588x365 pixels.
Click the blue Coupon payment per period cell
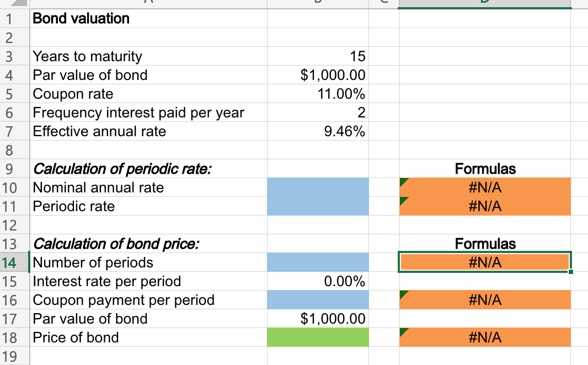318,299
